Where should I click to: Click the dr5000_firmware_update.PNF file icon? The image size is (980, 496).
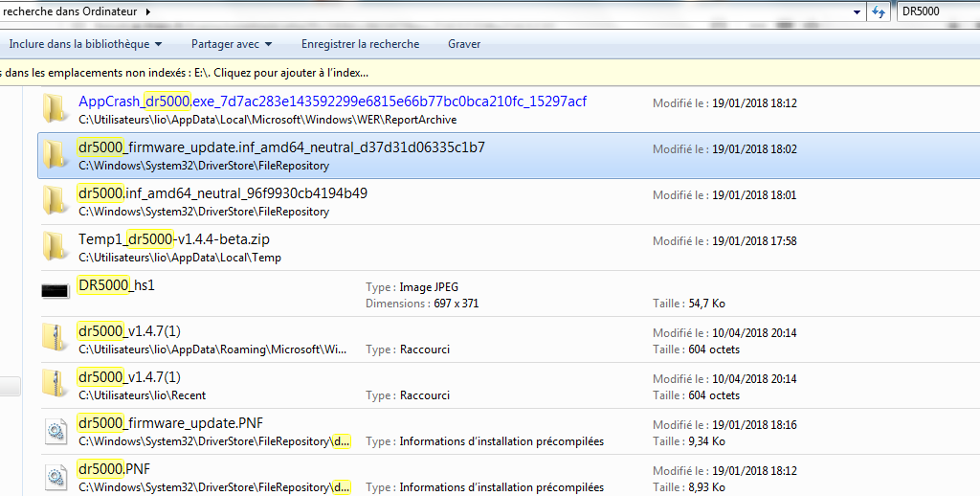[x=55, y=430]
